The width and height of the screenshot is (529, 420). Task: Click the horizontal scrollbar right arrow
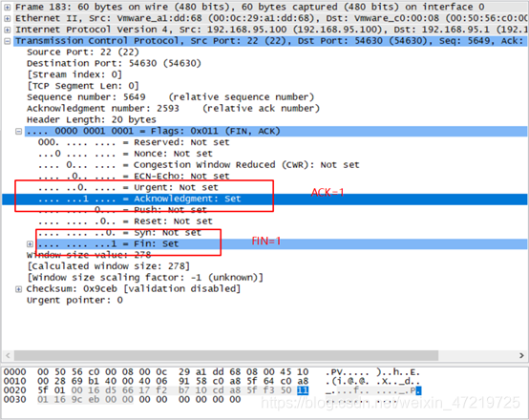[x=521, y=355]
